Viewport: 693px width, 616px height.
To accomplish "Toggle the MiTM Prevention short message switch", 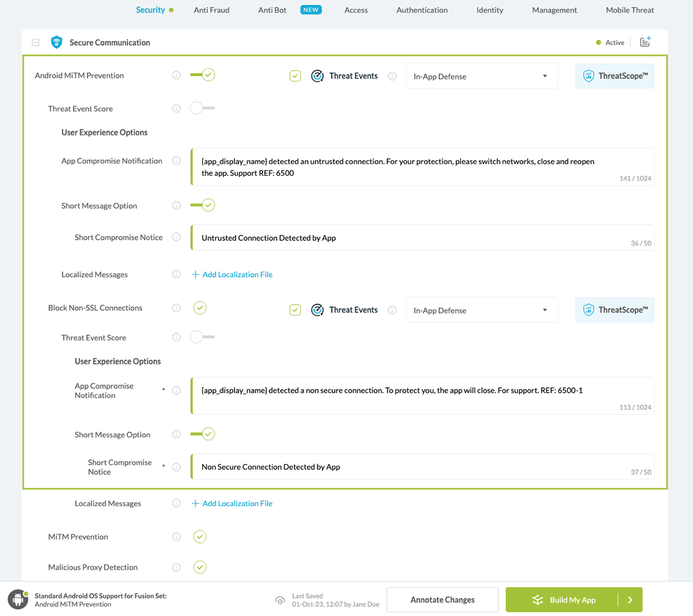I will (203, 205).
